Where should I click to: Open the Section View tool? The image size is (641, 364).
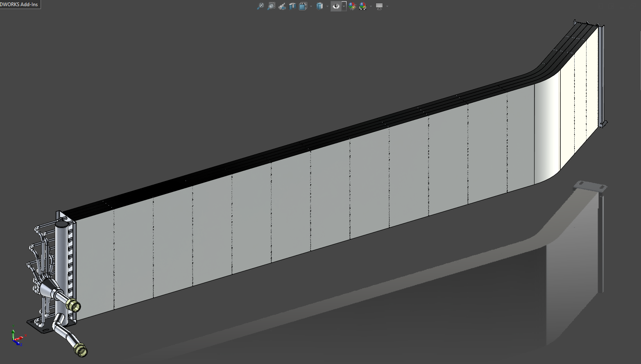coord(292,6)
